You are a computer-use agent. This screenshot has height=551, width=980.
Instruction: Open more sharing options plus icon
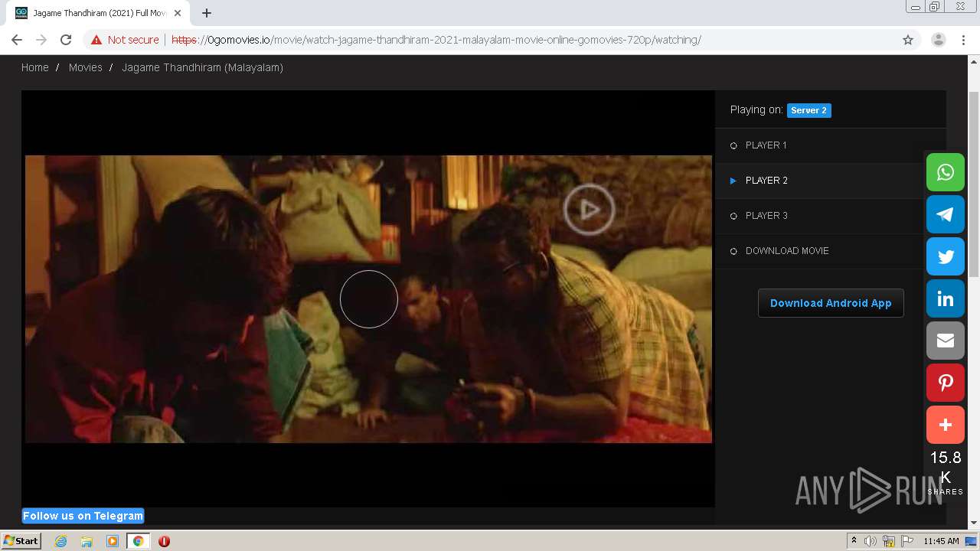(x=946, y=425)
